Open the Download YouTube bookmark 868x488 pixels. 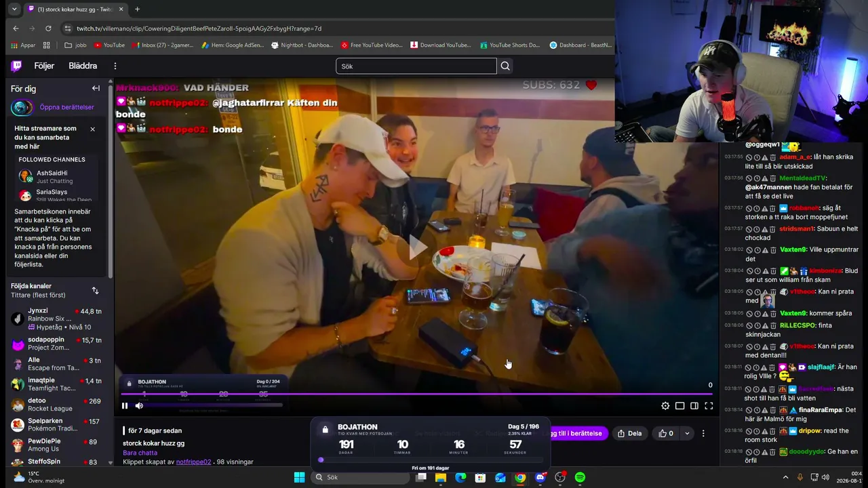[x=441, y=45]
